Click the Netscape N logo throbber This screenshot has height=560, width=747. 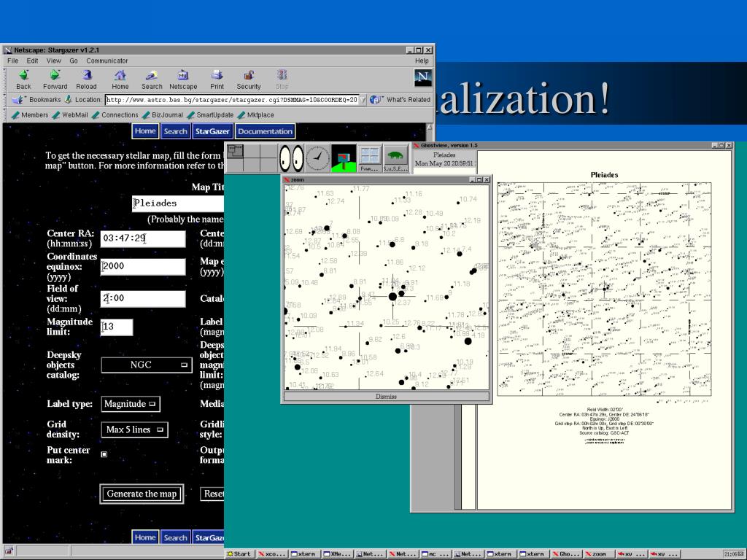422,77
